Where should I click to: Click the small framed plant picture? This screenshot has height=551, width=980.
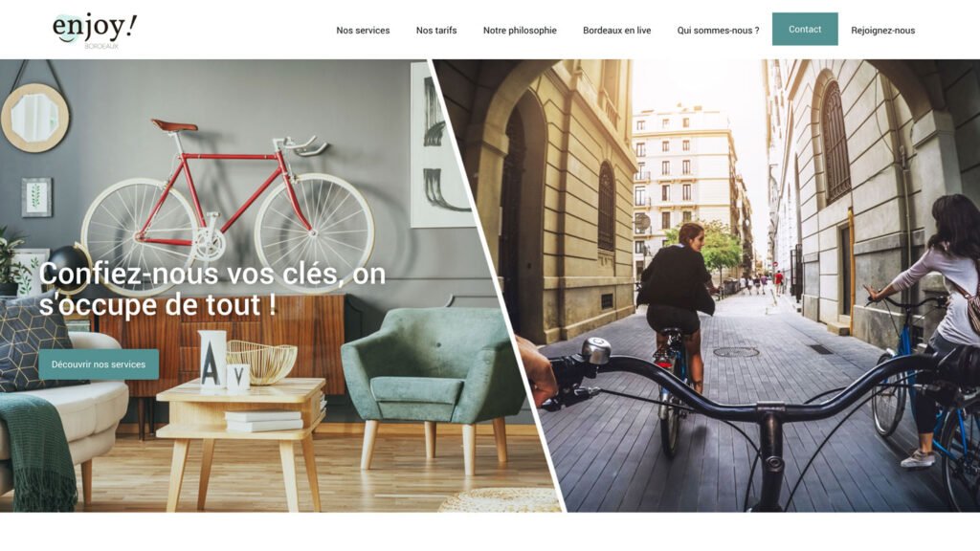36,197
